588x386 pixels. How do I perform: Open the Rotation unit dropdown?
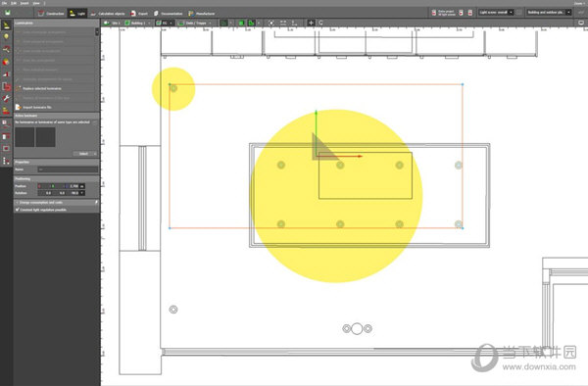pos(82,193)
